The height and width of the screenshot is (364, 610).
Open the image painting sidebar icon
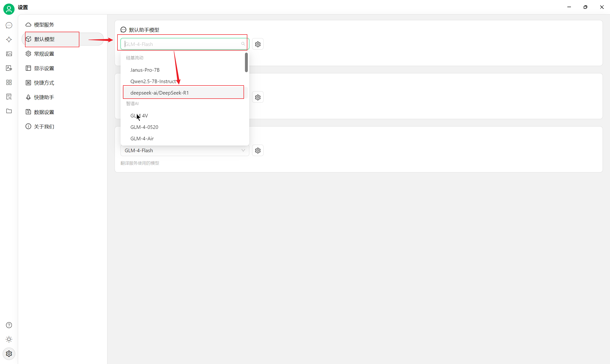click(x=9, y=54)
